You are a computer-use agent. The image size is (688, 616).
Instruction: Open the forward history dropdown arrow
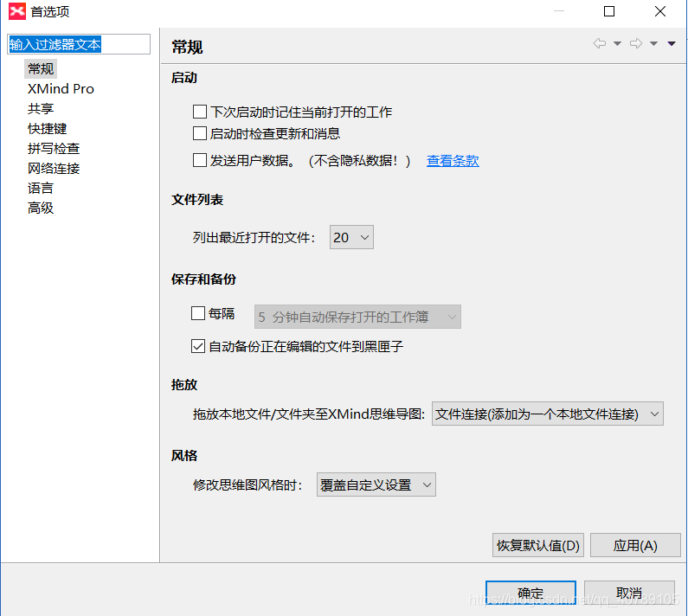(653, 43)
